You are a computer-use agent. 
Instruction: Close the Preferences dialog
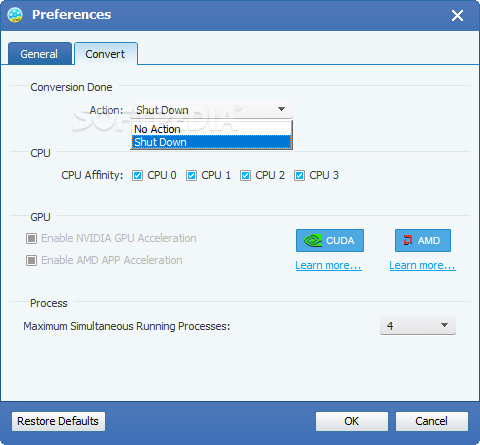[x=457, y=15]
